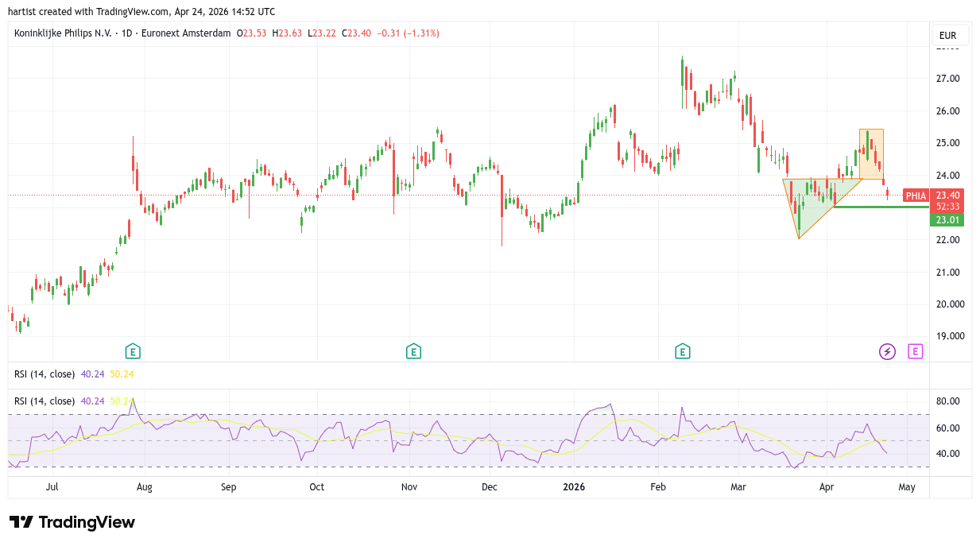Click the green 23.01 price level tag
This screenshot has height=546, width=980.
[x=946, y=220]
